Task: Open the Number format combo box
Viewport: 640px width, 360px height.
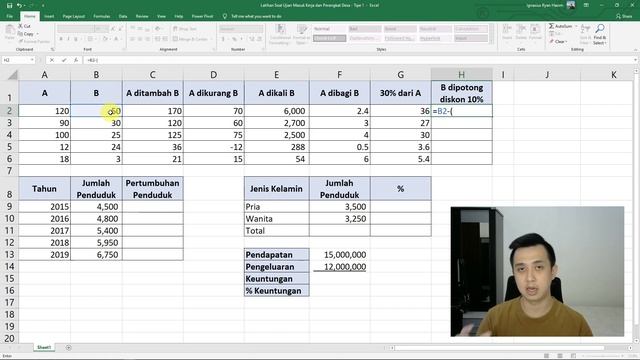Action: pos(241,29)
